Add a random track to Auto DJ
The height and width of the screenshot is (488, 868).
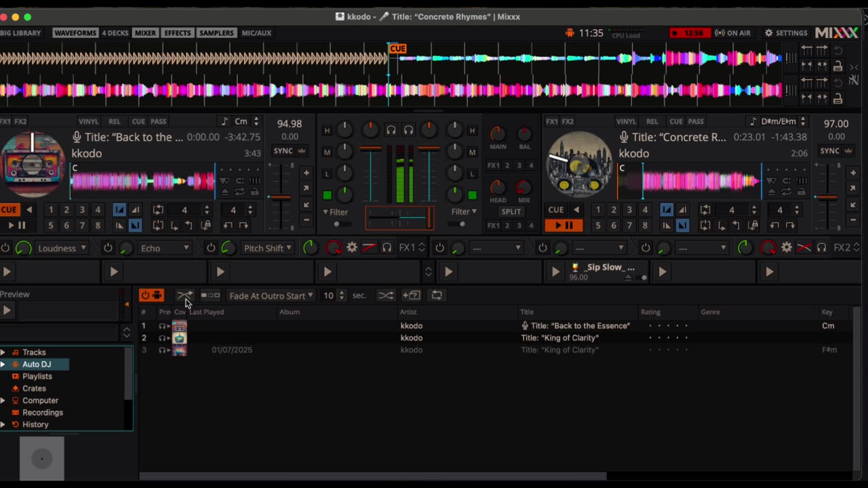(x=412, y=296)
